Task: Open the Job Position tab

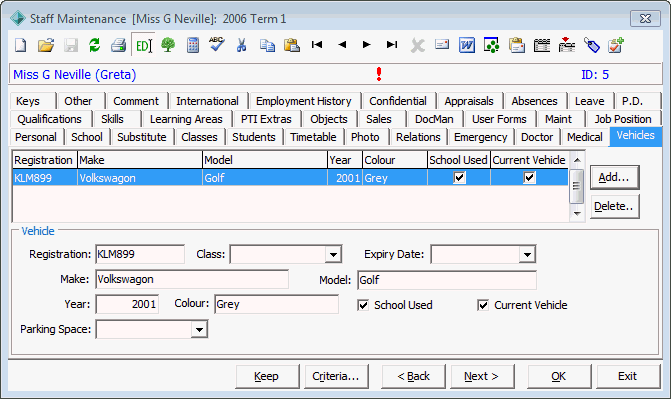Action: pyautogui.click(x=623, y=119)
